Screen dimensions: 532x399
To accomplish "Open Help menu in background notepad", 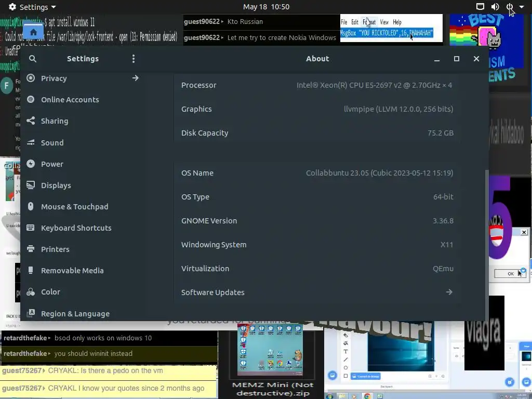I will point(397,22).
